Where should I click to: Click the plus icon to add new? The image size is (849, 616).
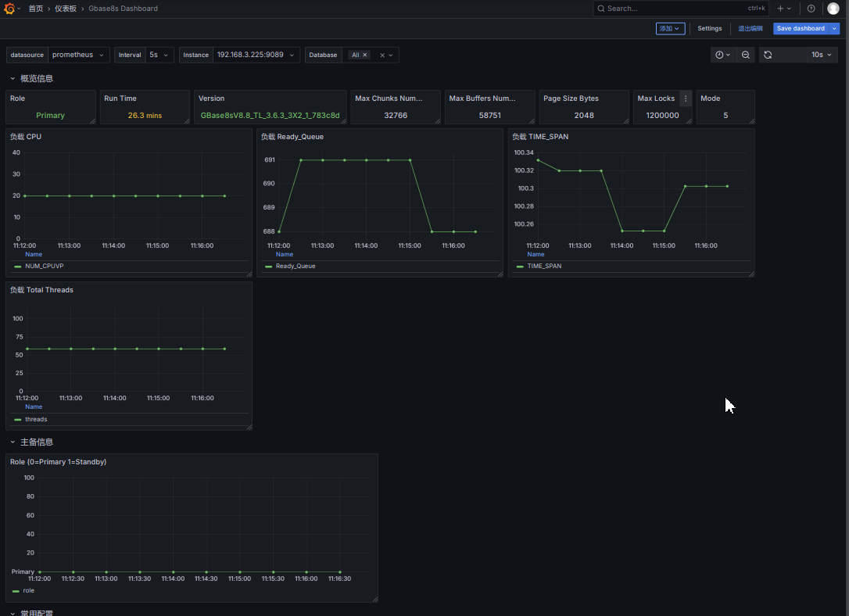(780, 8)
